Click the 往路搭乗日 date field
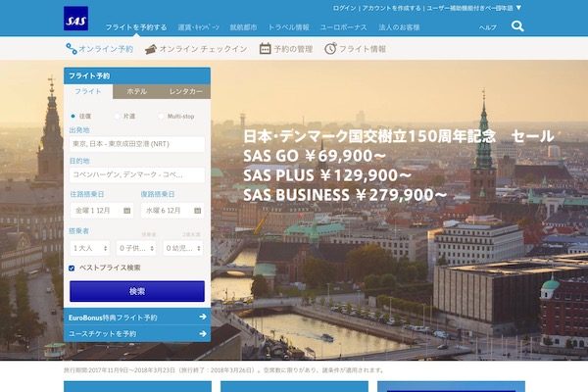The width and height of the screenshot is (588, 392). tap(102, 211)
